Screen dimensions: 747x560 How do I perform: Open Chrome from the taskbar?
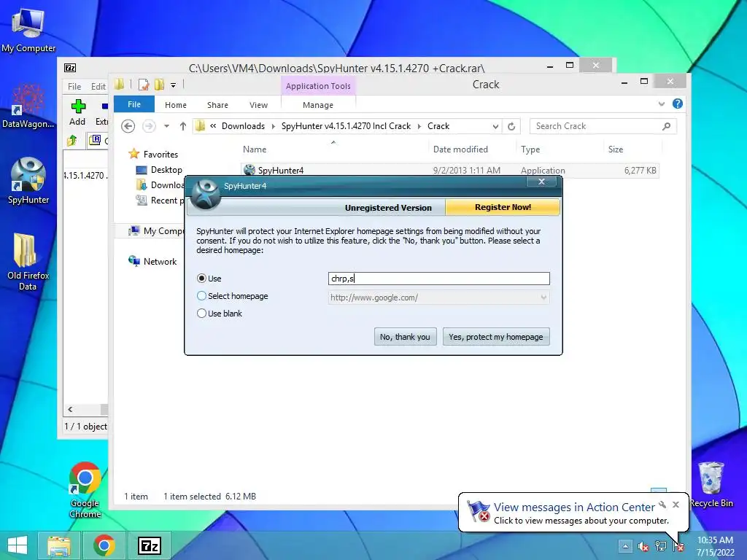[104, 545]
